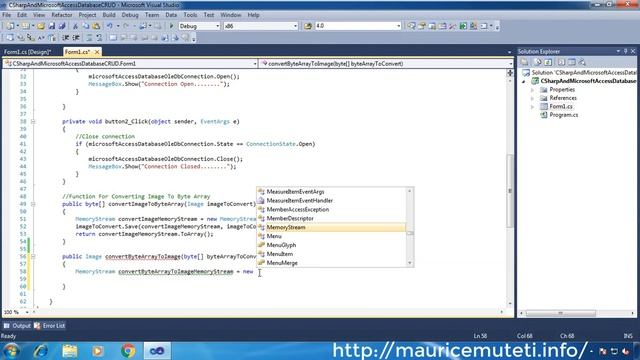Click Show All Files in Solution Explorer

[x=538, y=62]
